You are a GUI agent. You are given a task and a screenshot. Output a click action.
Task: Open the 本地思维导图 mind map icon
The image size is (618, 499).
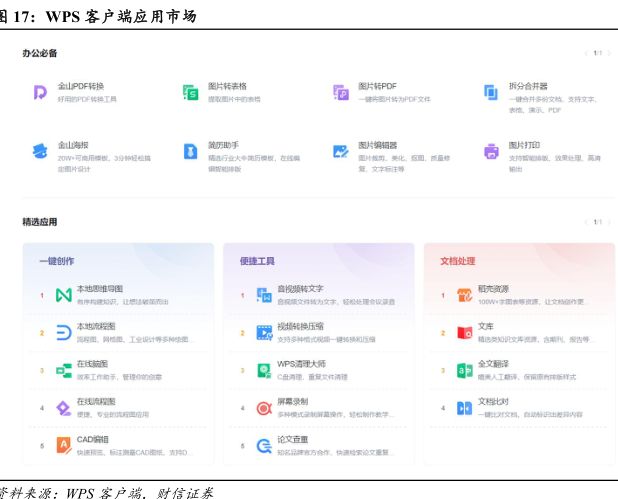click(x=63, y=294)
